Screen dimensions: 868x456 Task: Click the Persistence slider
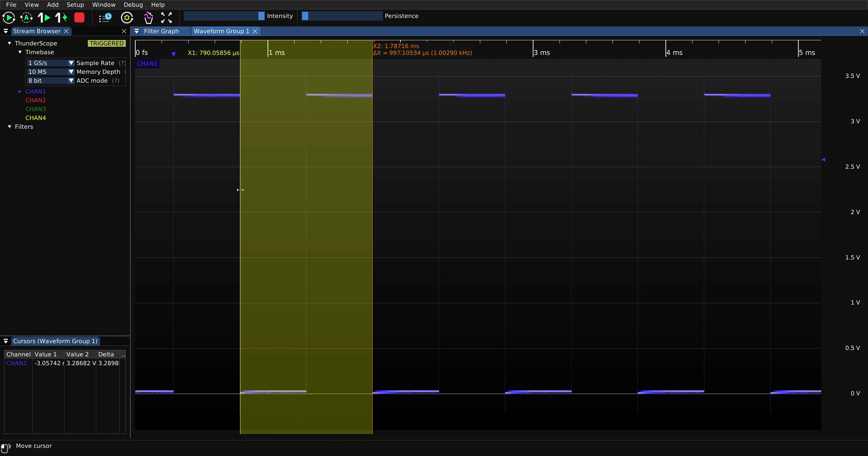click(342, 16)
